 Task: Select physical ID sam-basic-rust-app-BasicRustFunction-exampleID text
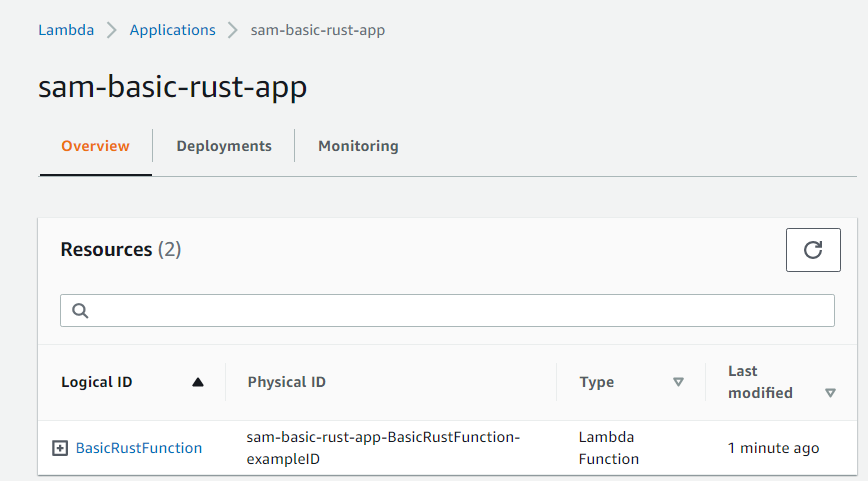383,448
